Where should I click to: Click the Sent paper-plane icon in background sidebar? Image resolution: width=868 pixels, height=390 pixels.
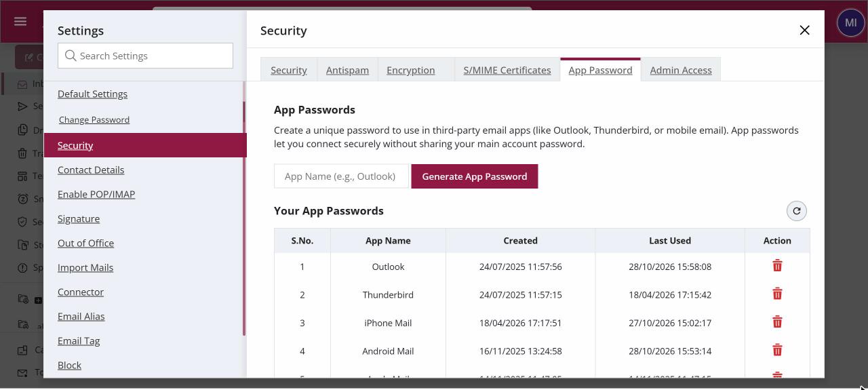click(x=22, y=106)
